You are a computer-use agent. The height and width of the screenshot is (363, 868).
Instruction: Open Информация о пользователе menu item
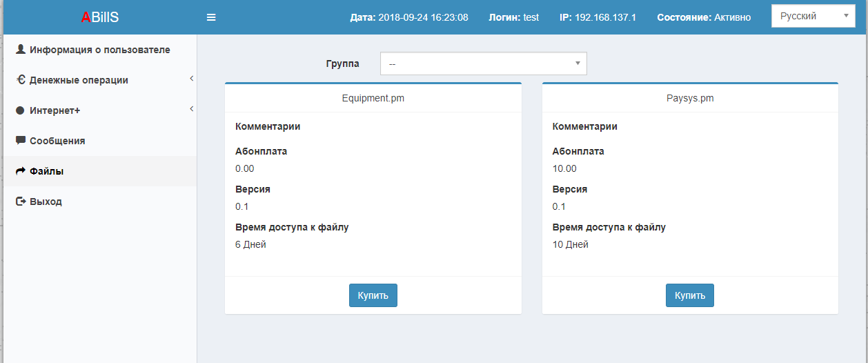click(x=99, y=50)
